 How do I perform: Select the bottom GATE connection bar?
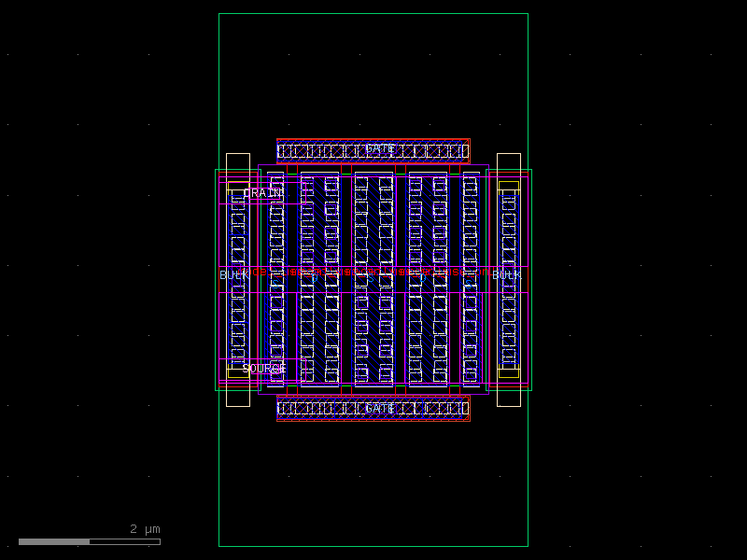click(x=372, y=409)
